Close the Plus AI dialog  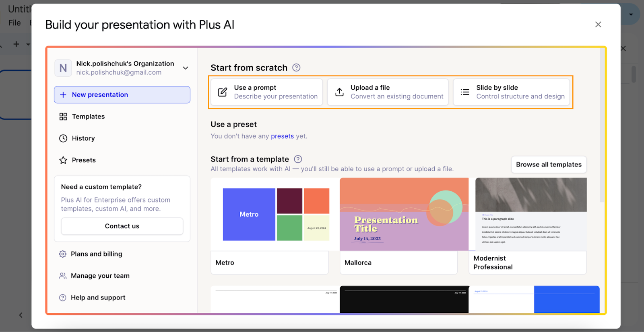(598, 25)
